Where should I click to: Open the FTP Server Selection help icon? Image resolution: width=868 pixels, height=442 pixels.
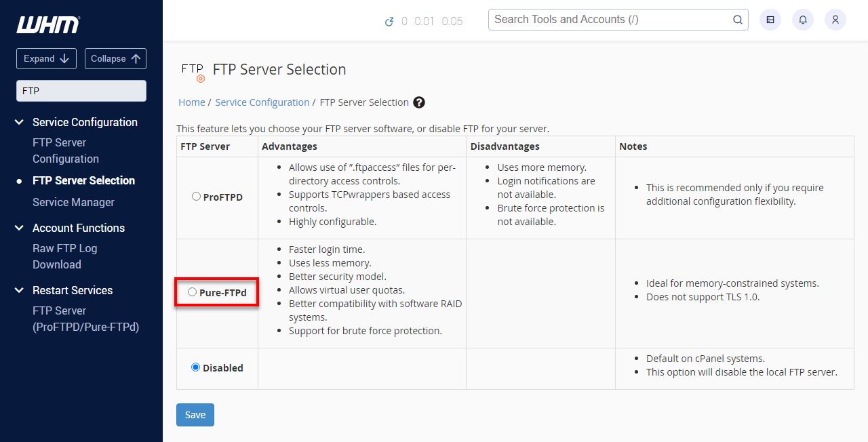click(x=418, y=102)
